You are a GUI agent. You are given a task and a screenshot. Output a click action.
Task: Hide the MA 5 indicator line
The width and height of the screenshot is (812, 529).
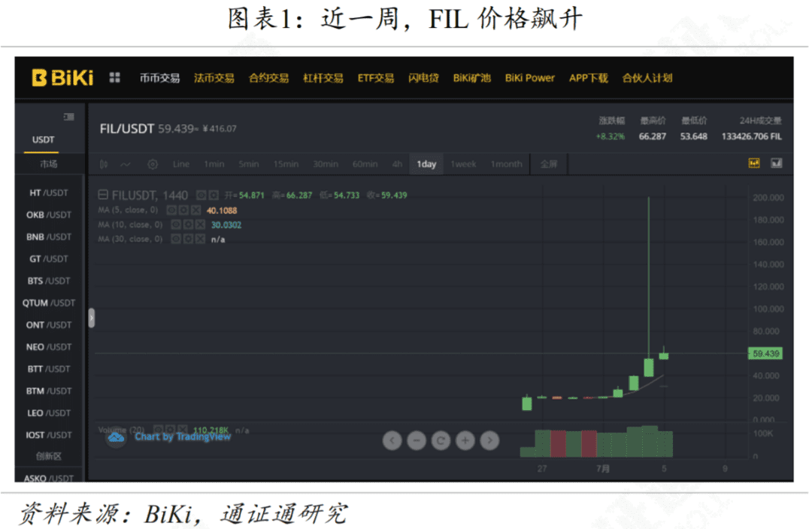(171, 210)
